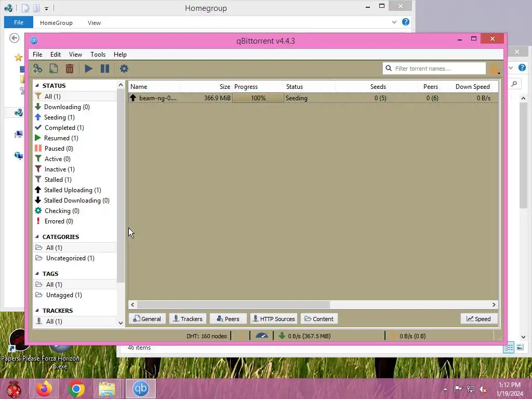Click horizontal scrollbar of torrent list

click(233, 304)
